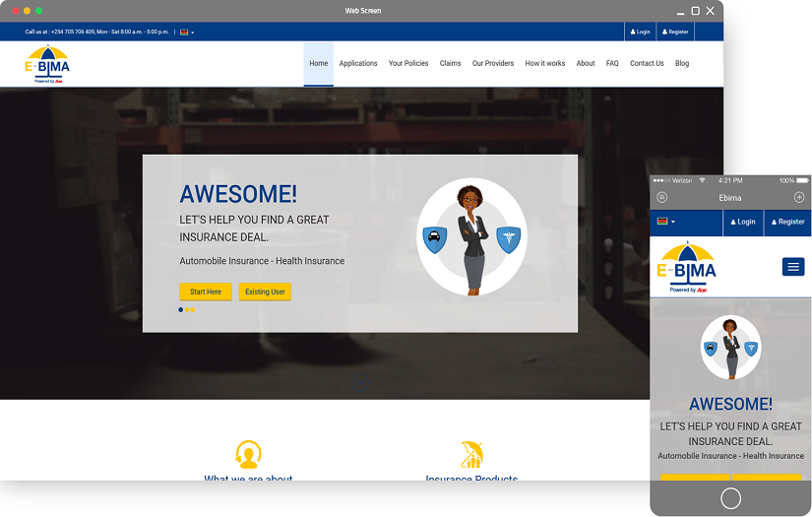Select the third carousel indicator dot

pos(193,310)
